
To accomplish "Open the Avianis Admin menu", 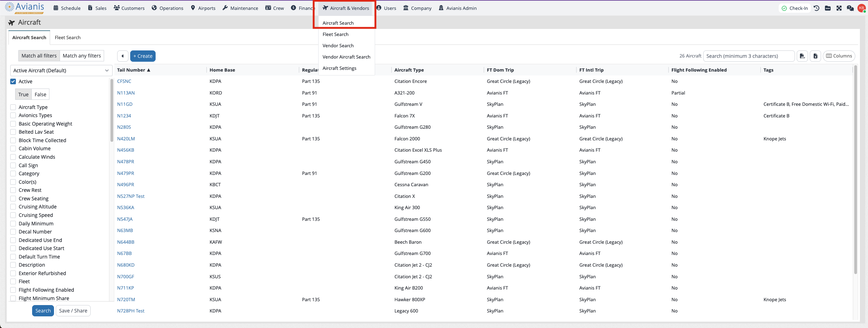I will click(x=458, y=8).
